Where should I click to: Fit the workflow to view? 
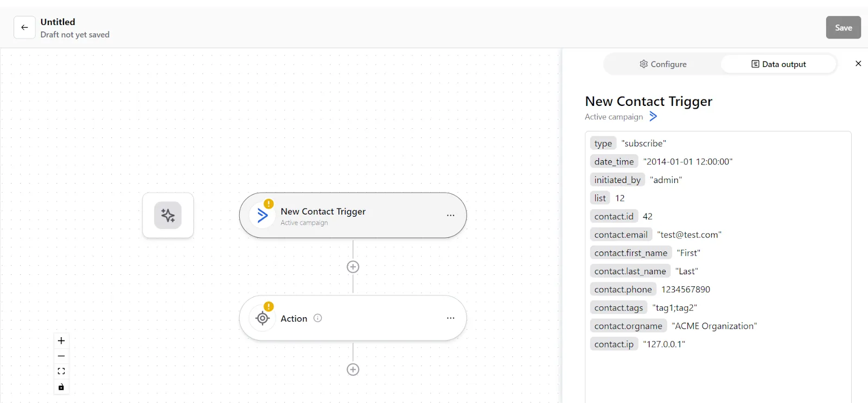[61, 371]
